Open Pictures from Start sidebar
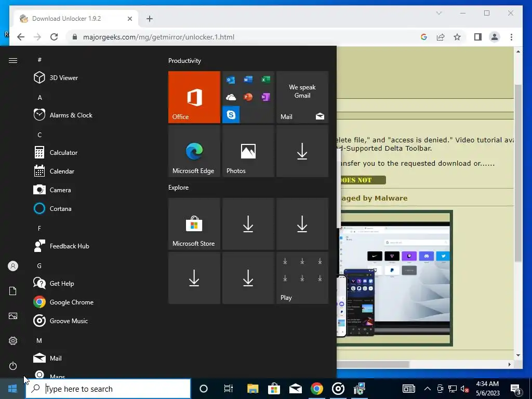Image resolution: width=532 pixels, height=399 pixels. [x=13, y=316]
